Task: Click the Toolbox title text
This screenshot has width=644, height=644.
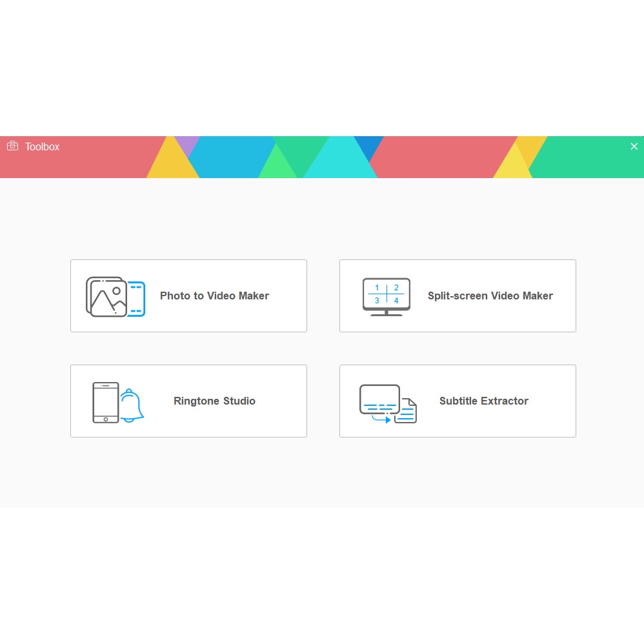Action: pyautogui.click(x=43, y=146)
